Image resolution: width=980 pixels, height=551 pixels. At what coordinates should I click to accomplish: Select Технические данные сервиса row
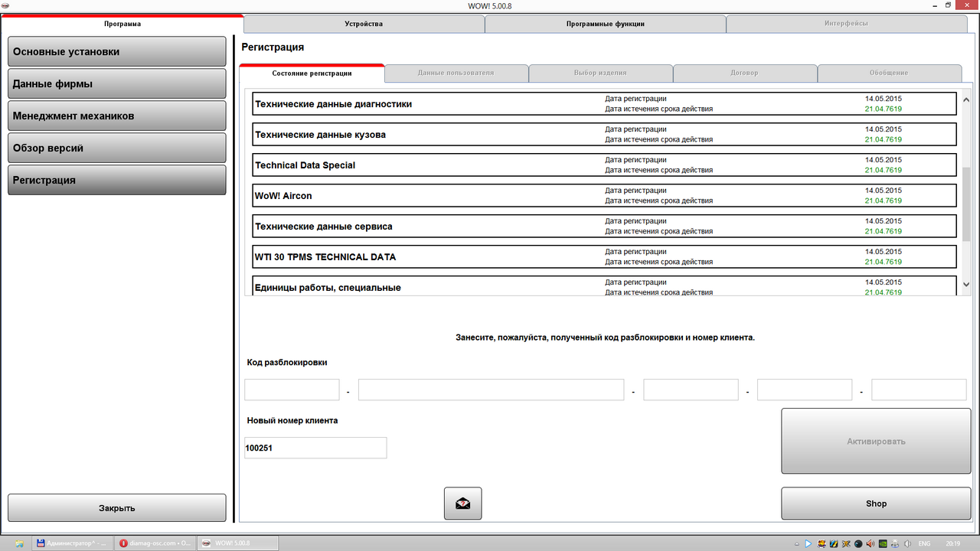[604, 227]
